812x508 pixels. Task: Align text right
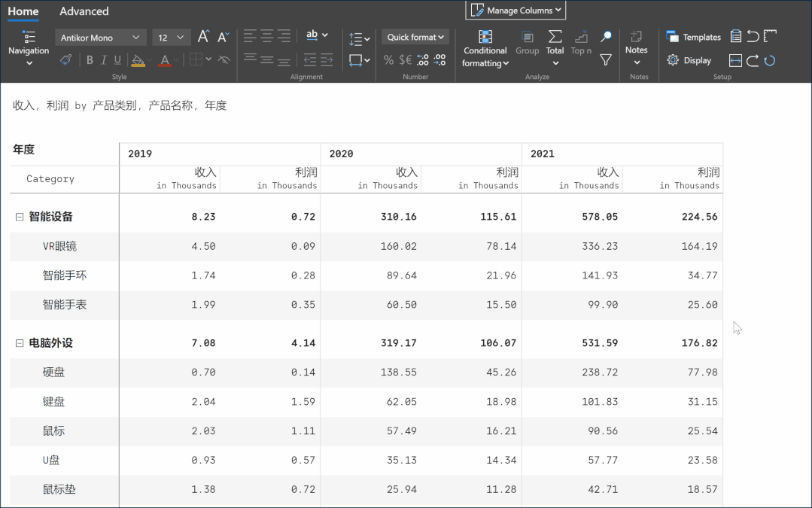[x=284, y=35]
